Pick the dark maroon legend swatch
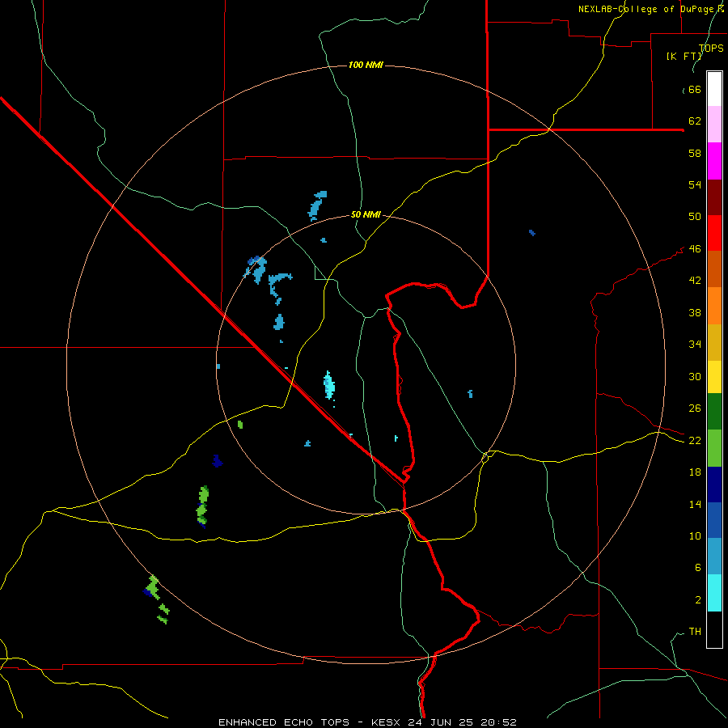 [714, 197]
